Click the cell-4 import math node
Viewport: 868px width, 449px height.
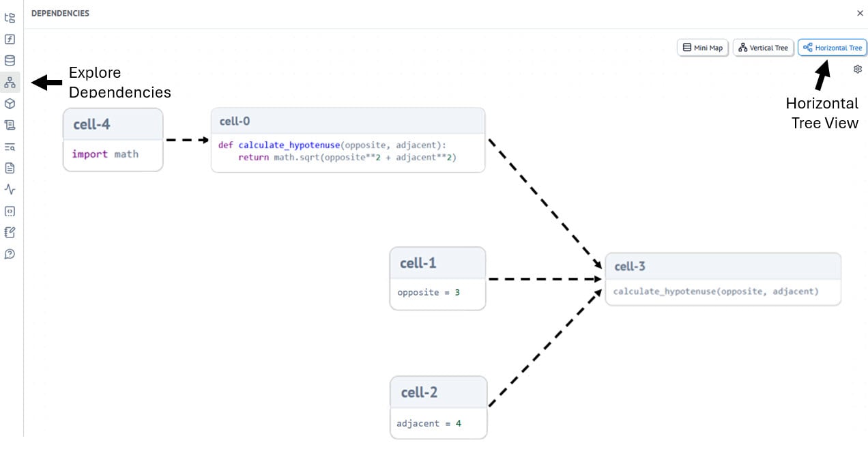[x=113, y=139]
